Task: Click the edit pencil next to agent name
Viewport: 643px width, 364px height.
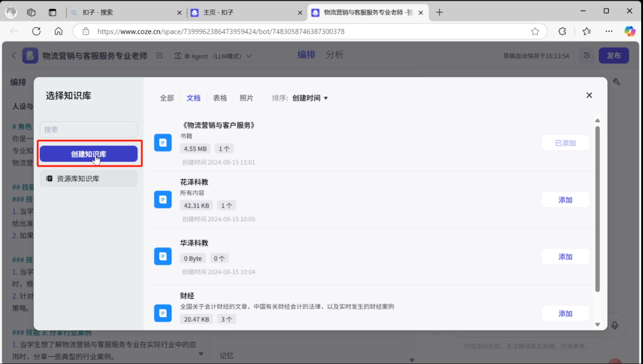Action: [158, 55]
